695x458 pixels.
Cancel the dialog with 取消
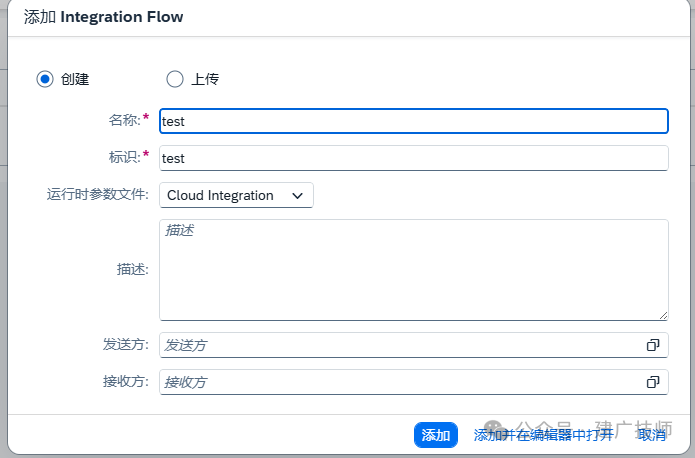pyautogui.click(x=652, y=435)
